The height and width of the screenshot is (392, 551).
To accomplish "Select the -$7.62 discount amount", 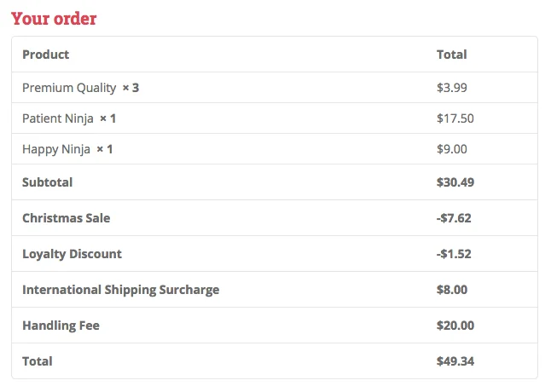I will [x=453, y=218].
